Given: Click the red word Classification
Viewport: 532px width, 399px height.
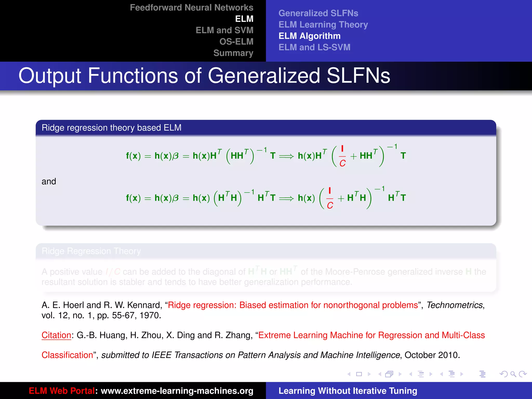Looking at the screenshot, I should [67, 355].
